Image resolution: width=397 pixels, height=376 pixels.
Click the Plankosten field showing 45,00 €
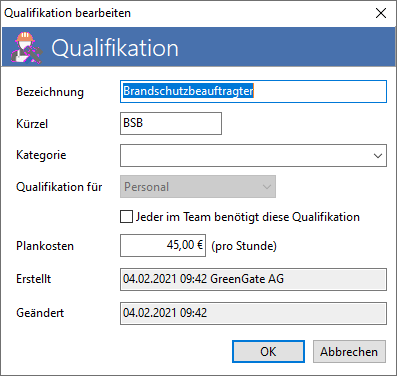(163, 246)
